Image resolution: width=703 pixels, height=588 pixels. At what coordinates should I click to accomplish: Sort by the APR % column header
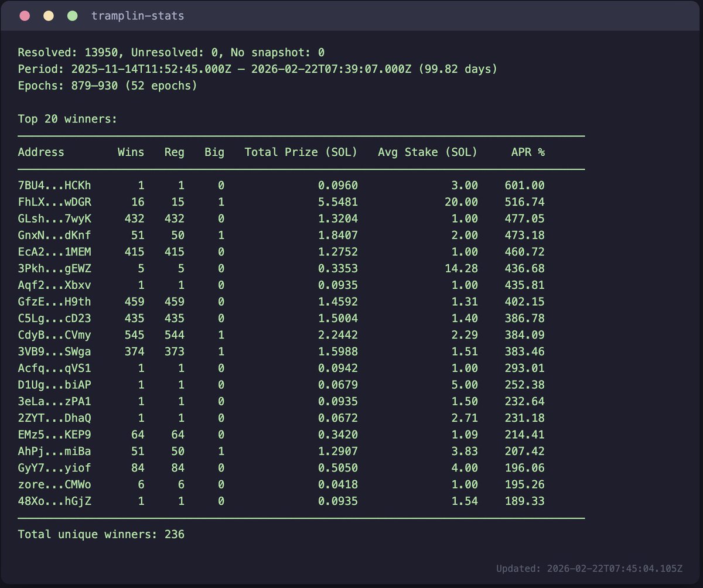(x=527, y=152)
